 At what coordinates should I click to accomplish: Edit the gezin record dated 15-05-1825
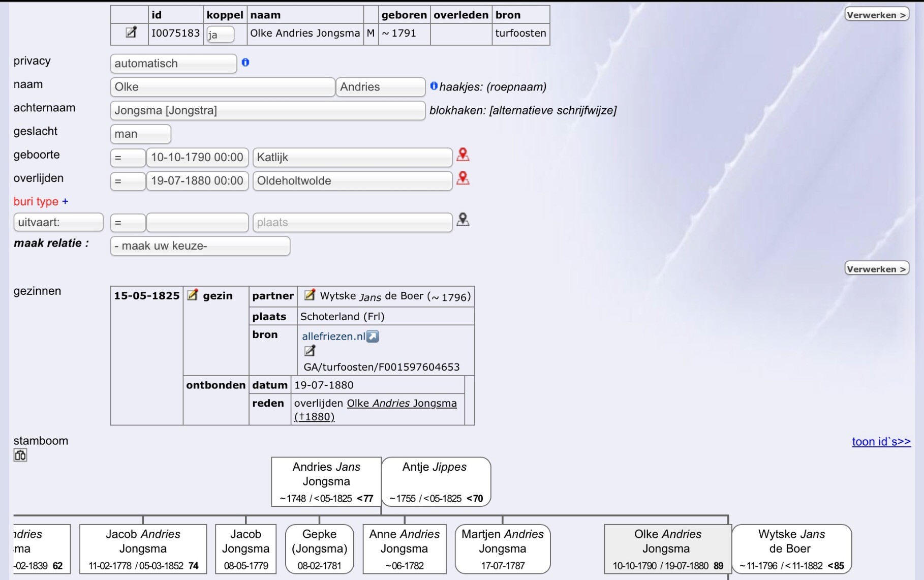coord(192,295)
